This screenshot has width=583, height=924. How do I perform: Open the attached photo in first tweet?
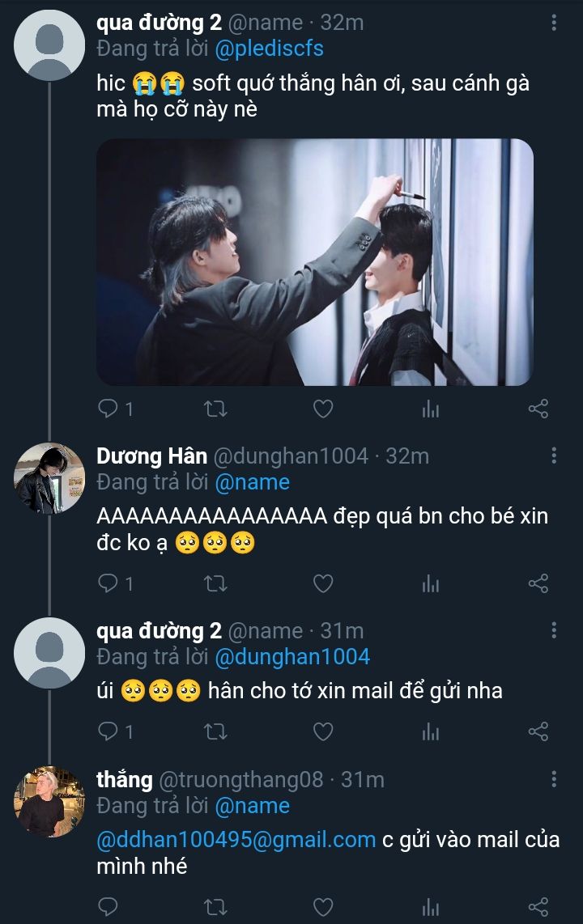pos(314,262)
